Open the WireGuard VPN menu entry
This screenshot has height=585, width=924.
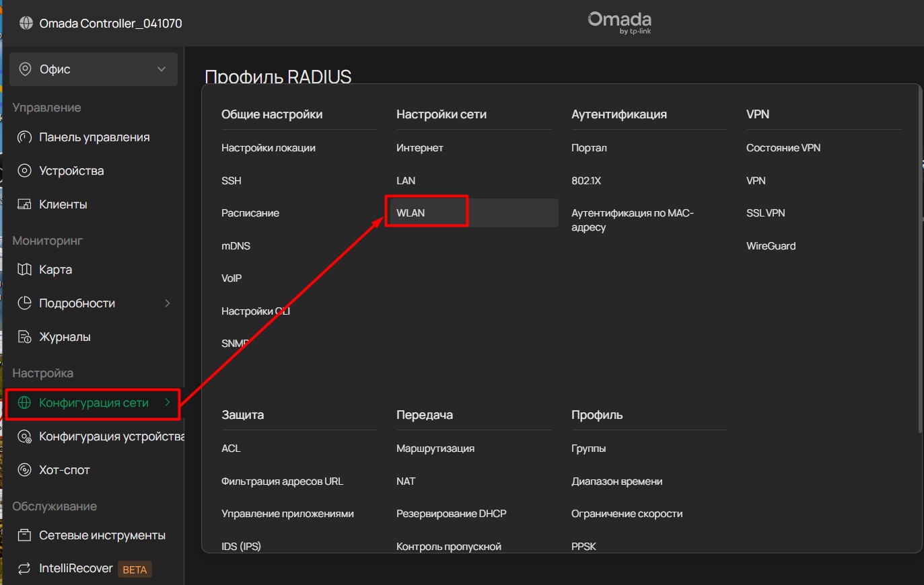771,246
